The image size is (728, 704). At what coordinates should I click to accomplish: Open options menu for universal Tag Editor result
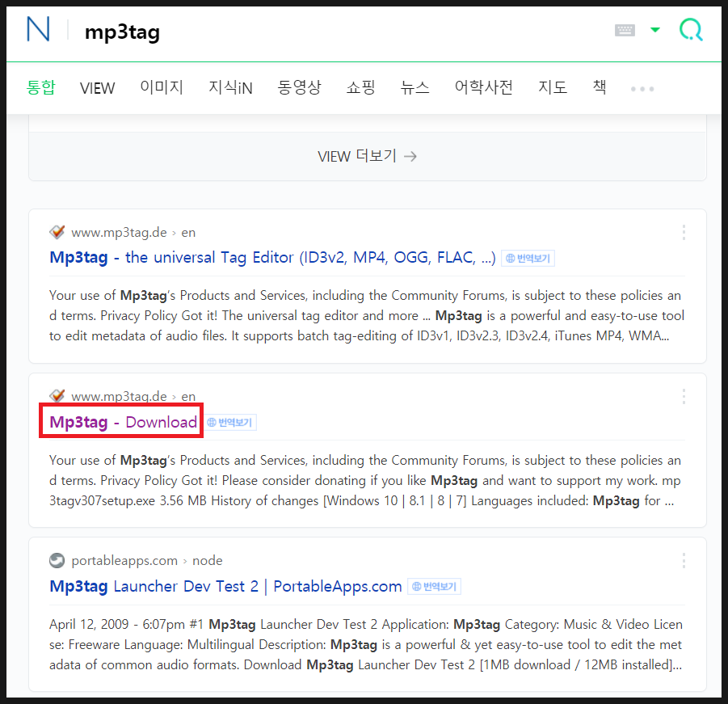pos(684,232)
